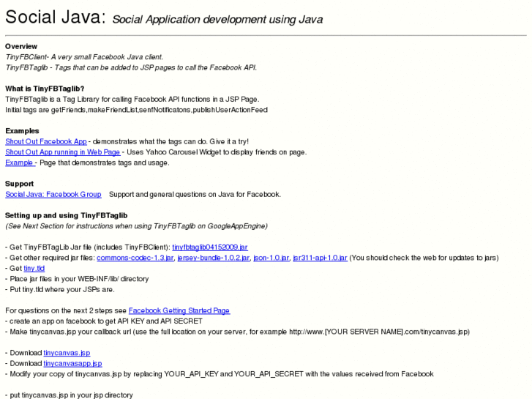The image size is (532, 399).
Task: Click 'TinyFBTaglib is a Tag Library' sentence
Action: pyautogui.click(x=132, y=100)
